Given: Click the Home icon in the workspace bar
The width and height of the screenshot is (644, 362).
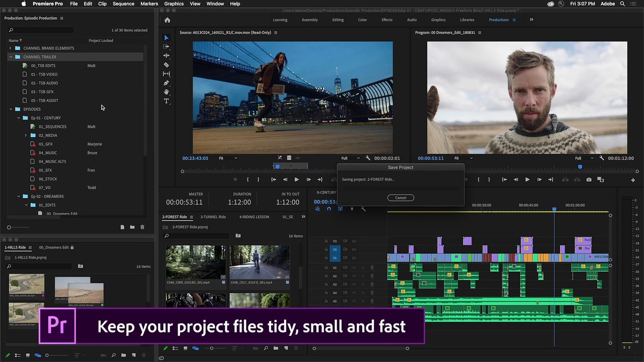Looking at the screenshot, I should click(x=167, y=20).
